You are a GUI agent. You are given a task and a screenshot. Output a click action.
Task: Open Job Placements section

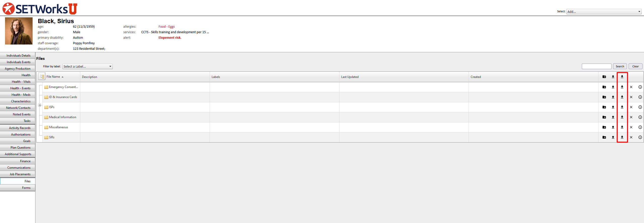click(x=18, y=174)
